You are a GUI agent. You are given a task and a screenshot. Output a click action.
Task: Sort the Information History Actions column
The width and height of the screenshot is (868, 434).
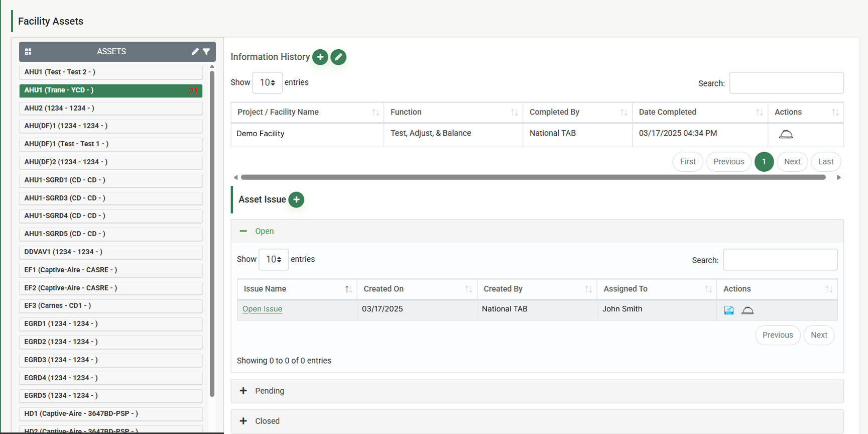806,112
